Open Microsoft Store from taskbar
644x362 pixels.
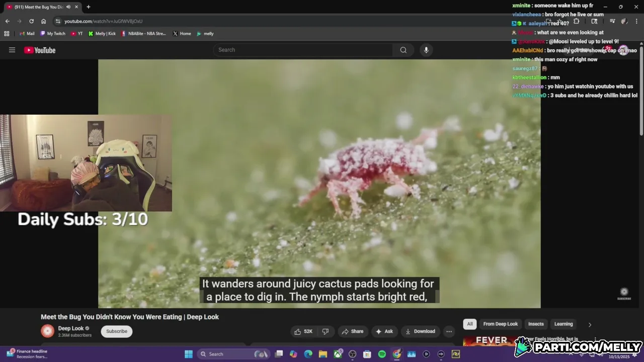(367, 354)
